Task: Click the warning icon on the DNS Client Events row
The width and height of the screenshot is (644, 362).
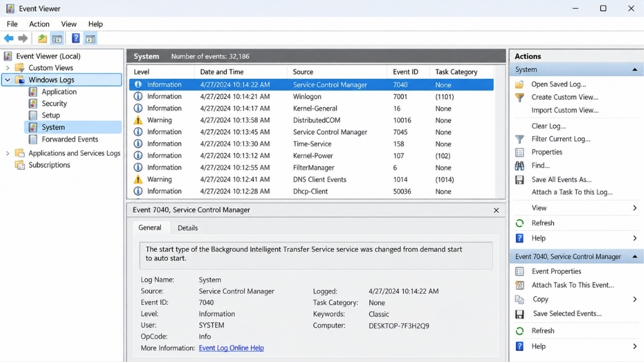Action: pos(139,179)
